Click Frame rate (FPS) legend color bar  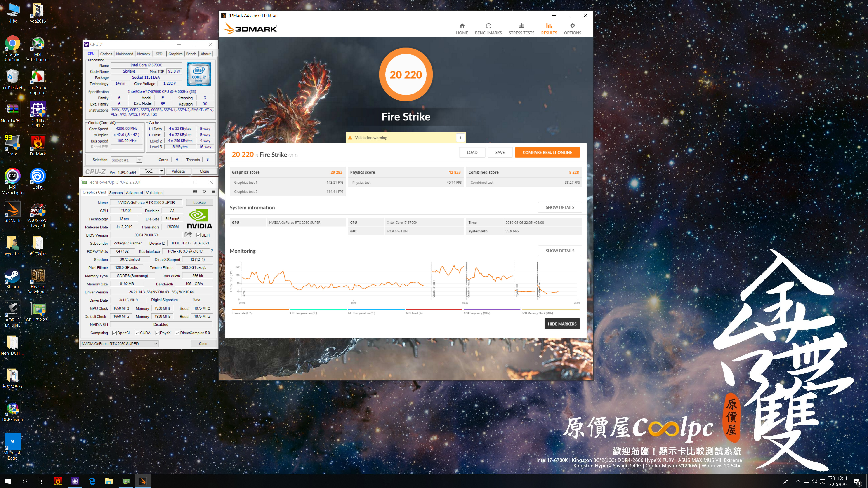click(x=260, y=310)
